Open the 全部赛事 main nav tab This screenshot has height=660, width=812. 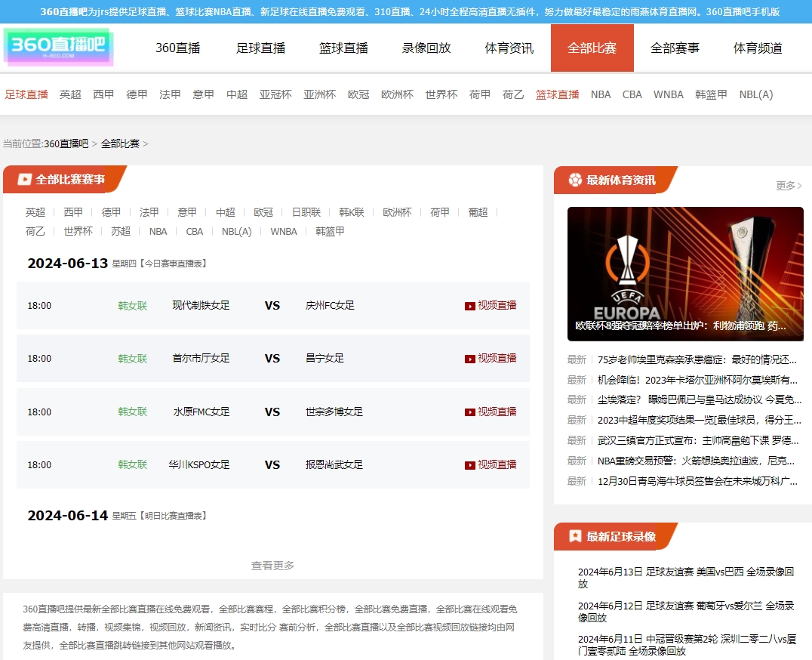[x=675, y=48]
